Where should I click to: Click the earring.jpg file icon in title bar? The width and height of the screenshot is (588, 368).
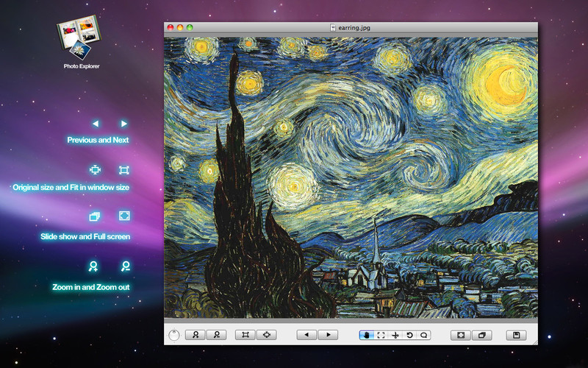(x=333, y=27)
